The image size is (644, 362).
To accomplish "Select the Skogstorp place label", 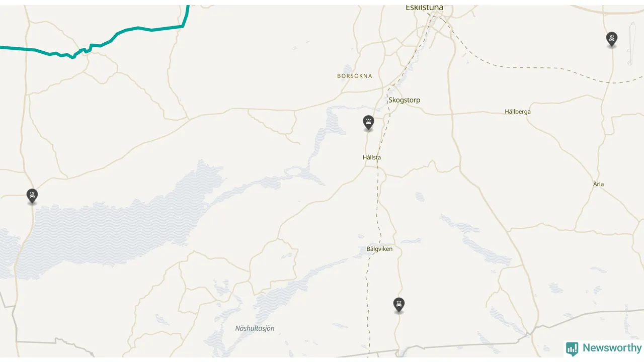I will [404, 100].
